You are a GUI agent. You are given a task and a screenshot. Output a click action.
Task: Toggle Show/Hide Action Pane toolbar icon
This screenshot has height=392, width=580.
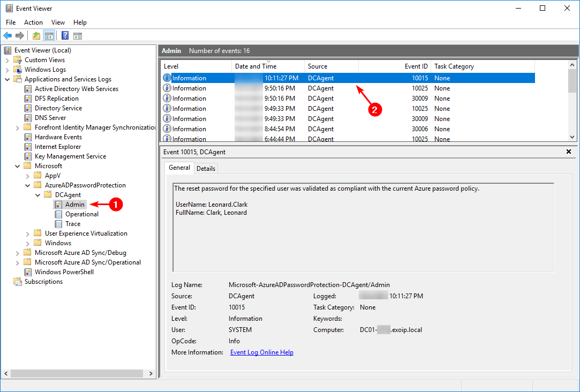click(x=78, y=36)
